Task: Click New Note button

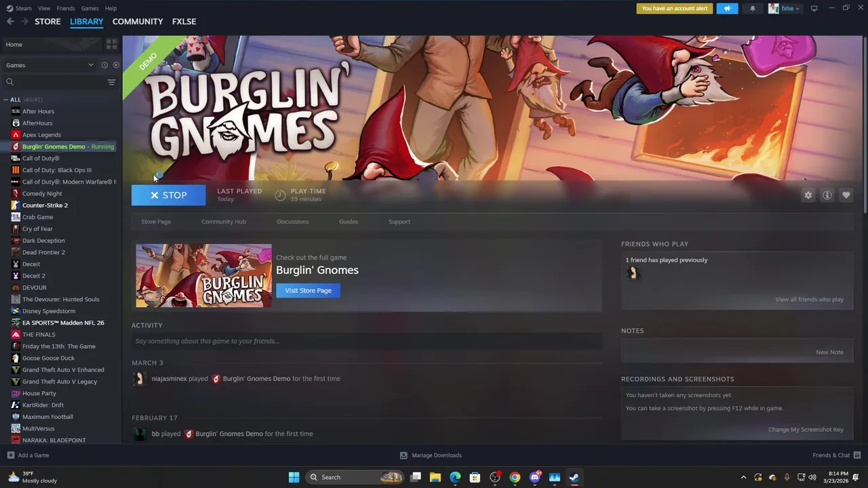Action: 829,352
